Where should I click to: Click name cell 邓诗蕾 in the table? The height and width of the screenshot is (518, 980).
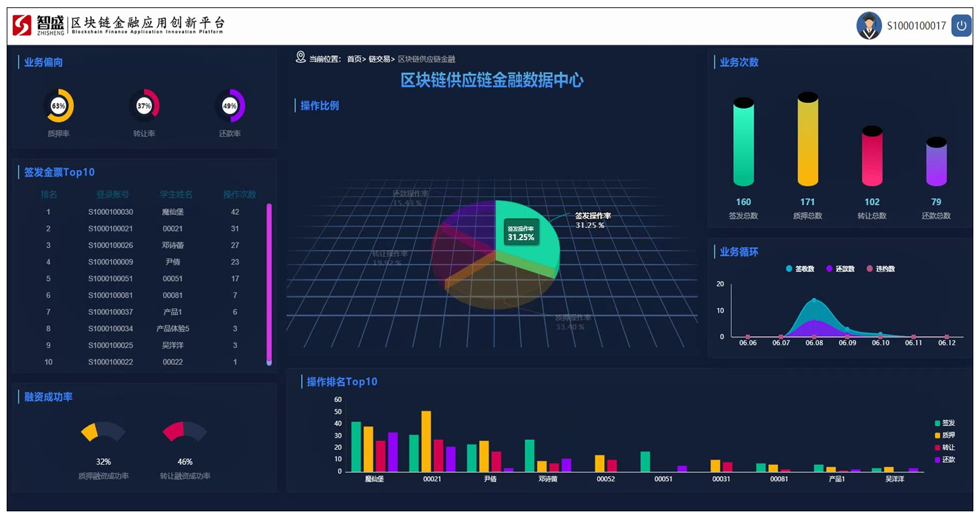click(172, 245)
